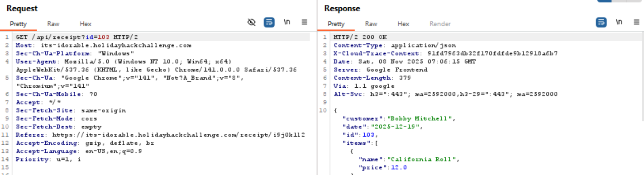Click the Referer header URL in request
The width and height of the screenshot is (644, 175).
coord(179,135)
